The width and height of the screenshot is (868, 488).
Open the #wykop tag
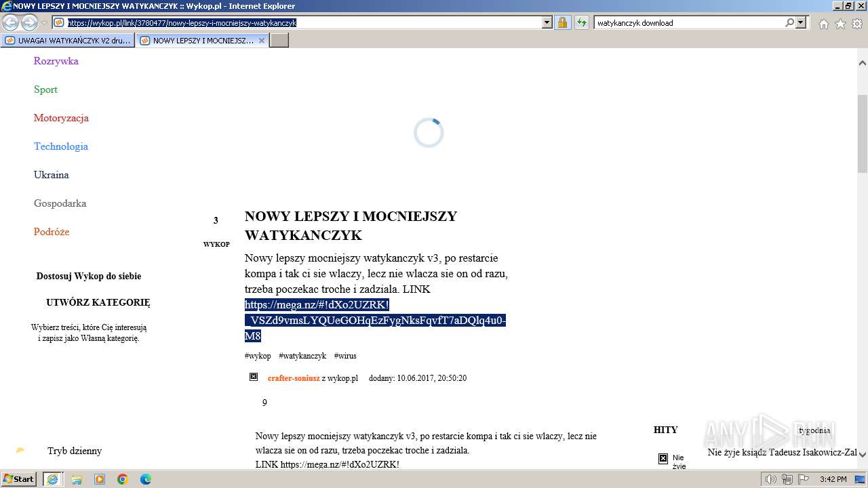258,356
